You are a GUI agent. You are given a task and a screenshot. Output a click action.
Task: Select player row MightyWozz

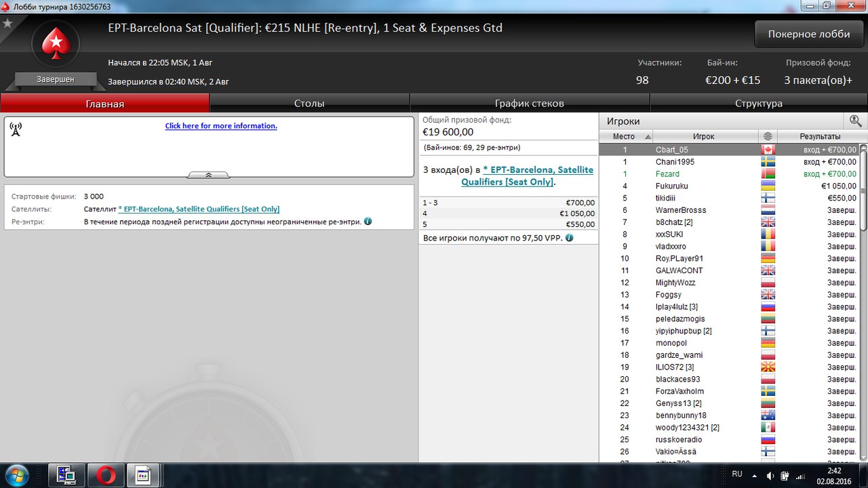point(729,283)
